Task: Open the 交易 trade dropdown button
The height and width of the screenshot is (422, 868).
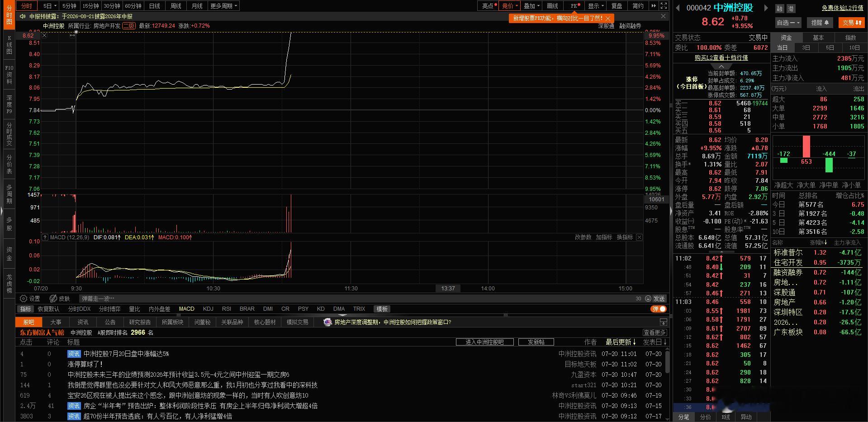Action: 851,22
